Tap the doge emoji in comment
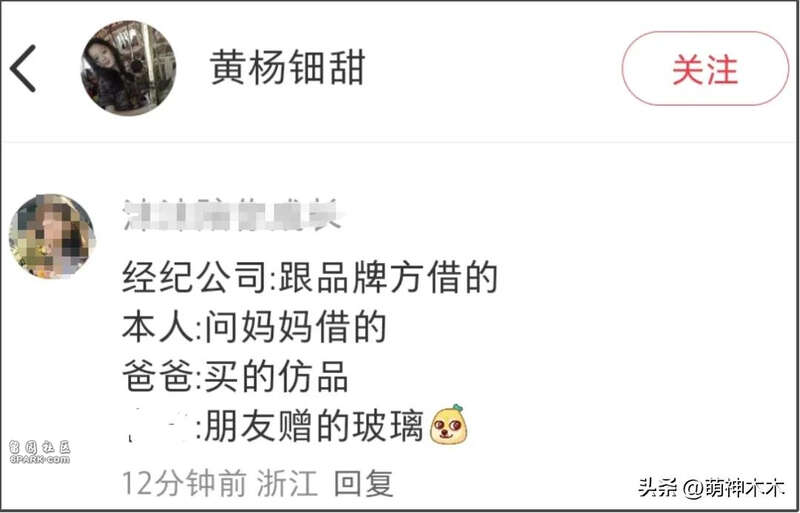 449,424
